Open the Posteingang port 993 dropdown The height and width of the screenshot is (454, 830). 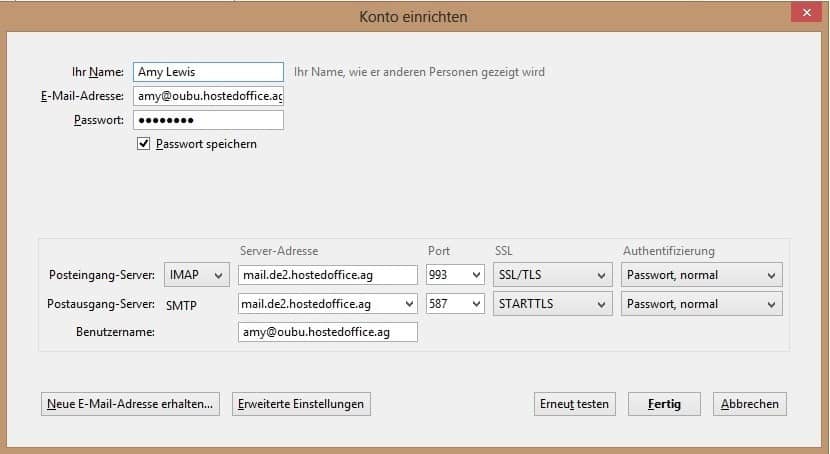click(455, 275)
